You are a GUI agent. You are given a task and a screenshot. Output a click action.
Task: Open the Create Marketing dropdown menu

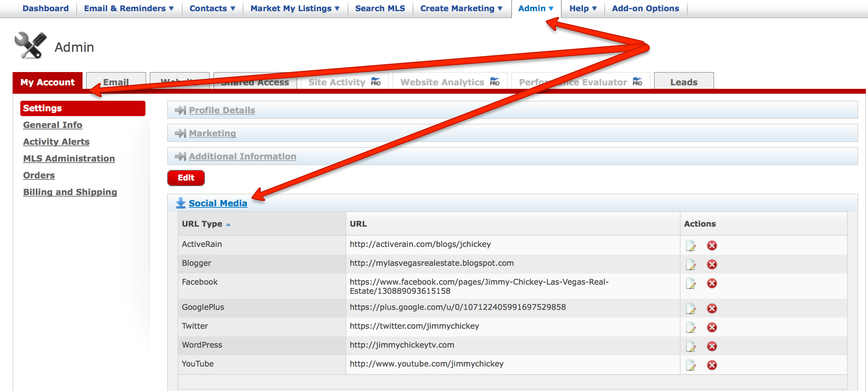point(461,8)
